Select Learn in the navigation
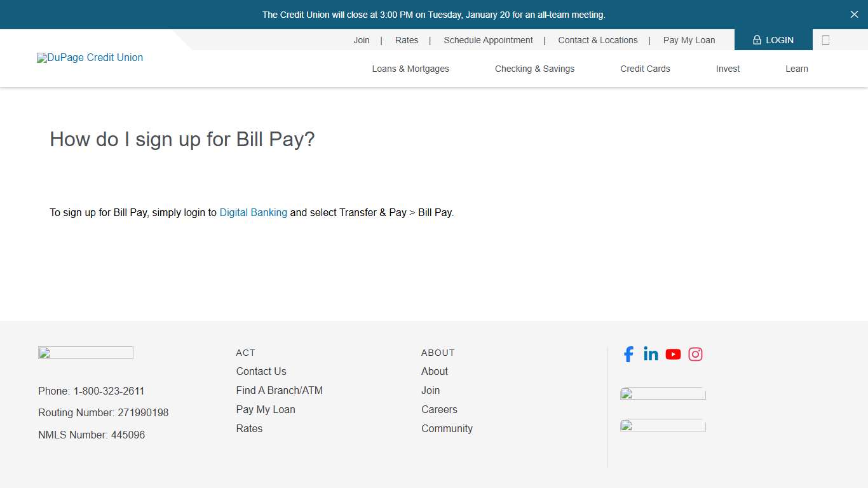 click(x=796, y=69)
